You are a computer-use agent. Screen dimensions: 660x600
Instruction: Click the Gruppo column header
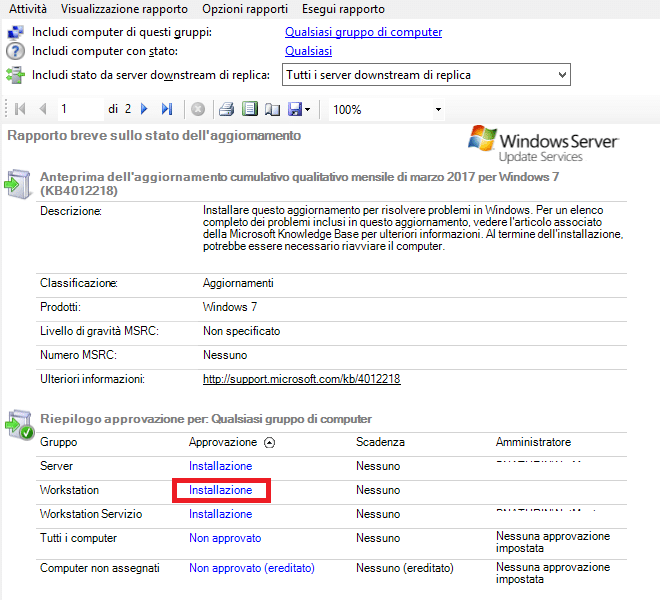(59, 442)
